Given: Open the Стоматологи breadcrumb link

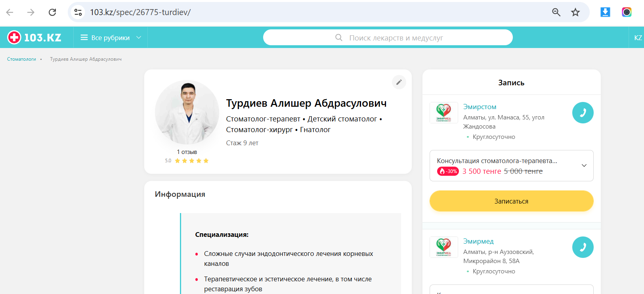Looking at the screenshot, I should click(21, 59).
